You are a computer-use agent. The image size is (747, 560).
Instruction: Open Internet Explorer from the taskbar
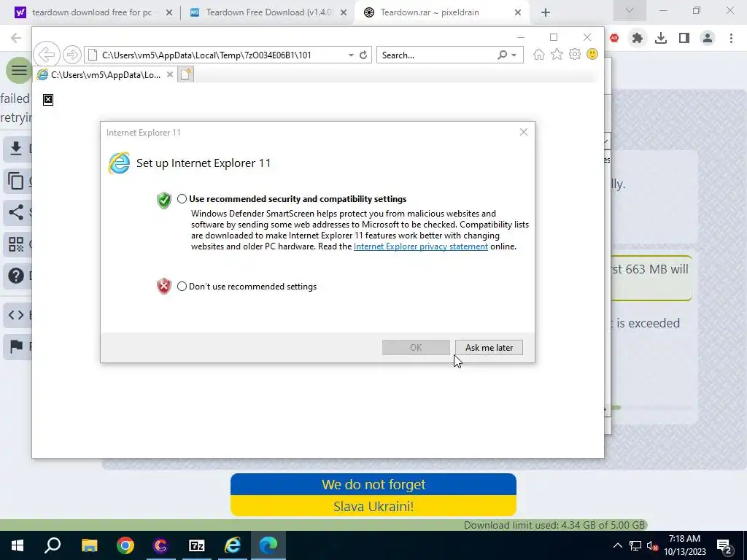(x=233, y=545)
